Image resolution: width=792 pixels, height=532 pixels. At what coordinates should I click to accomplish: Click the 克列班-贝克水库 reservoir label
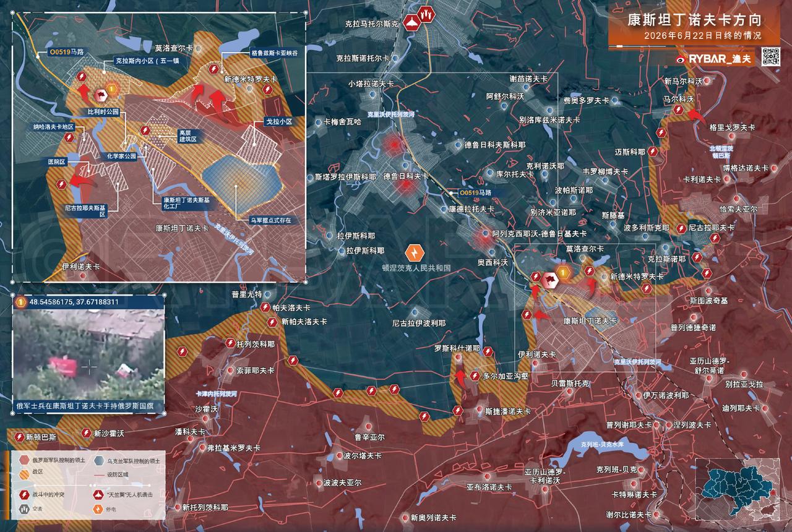(603, 444)
